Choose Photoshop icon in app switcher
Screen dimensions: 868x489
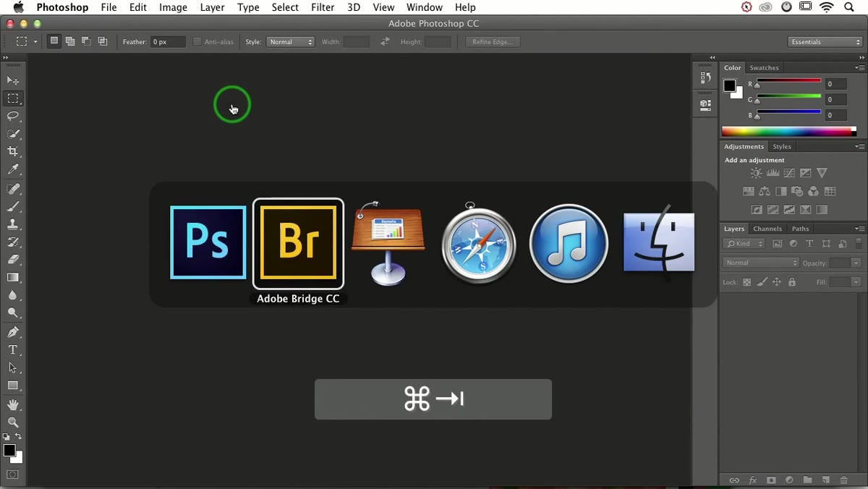208,242
